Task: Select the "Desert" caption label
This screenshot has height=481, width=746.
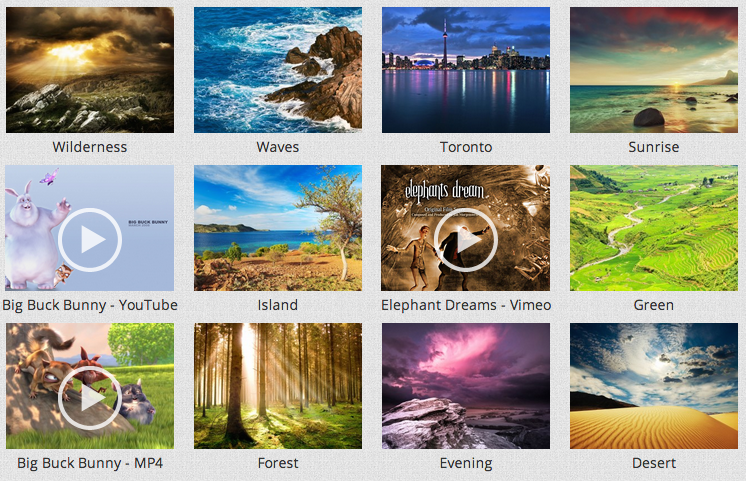Action: pyautogui.click(x=654, y=463)
